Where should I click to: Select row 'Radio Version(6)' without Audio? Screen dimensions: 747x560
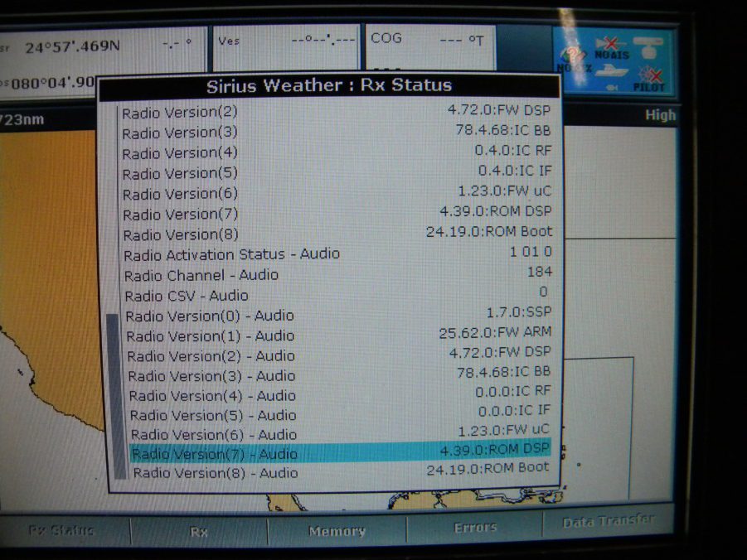pyautogui.click(x=336, y=193)
